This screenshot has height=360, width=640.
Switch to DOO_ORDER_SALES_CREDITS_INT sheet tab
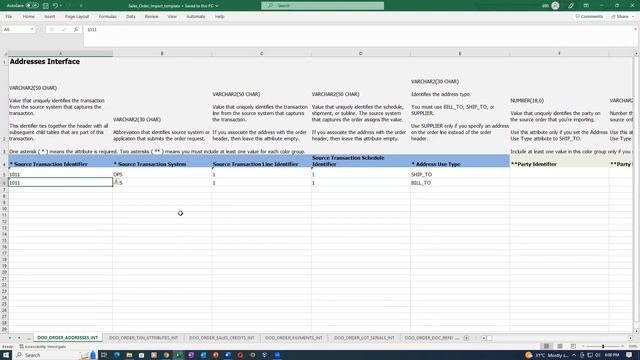coord(222,338)
